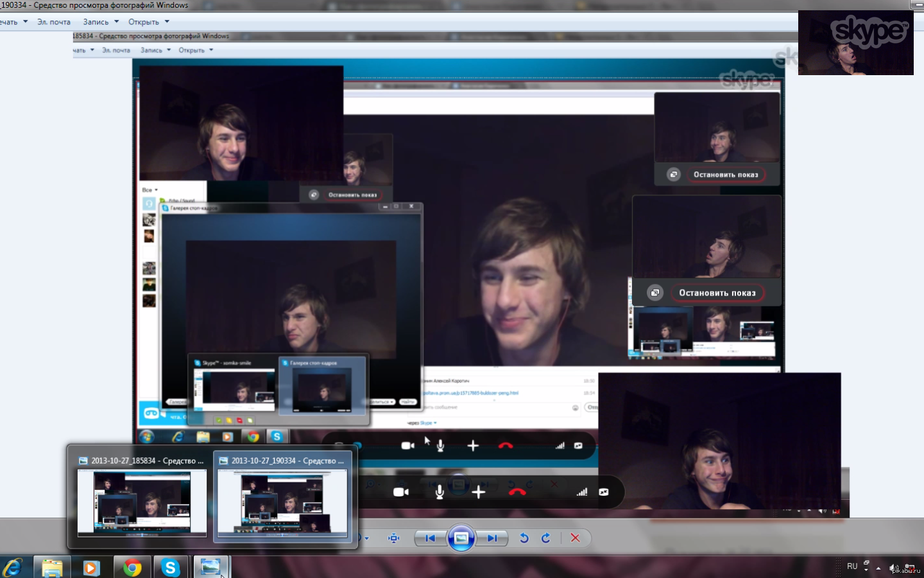Open Skype from the Windows taskbar
The image size is (924, 578).
[170, 568]
